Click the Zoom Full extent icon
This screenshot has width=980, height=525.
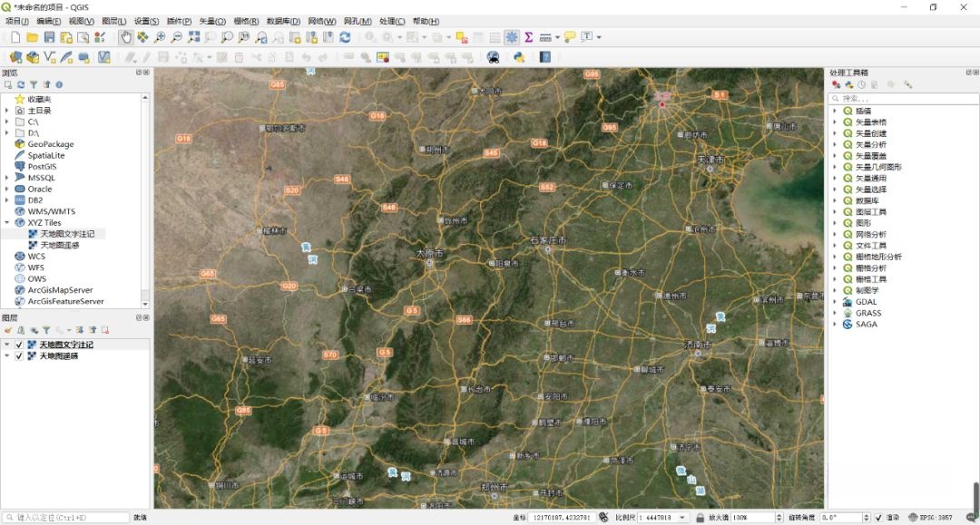pyautogui.click(x=193, y=37)
